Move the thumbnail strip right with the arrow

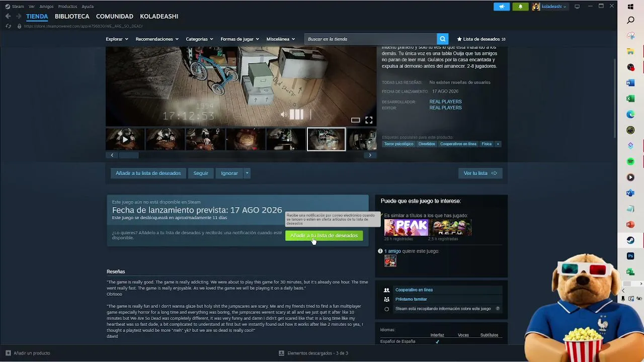pos(370,155)
